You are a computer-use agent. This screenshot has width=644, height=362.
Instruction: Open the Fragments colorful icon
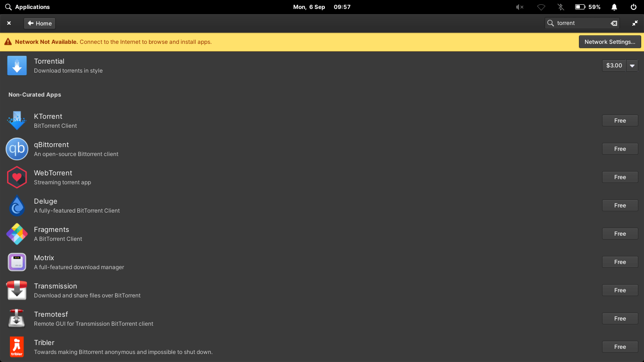(17, 234)
